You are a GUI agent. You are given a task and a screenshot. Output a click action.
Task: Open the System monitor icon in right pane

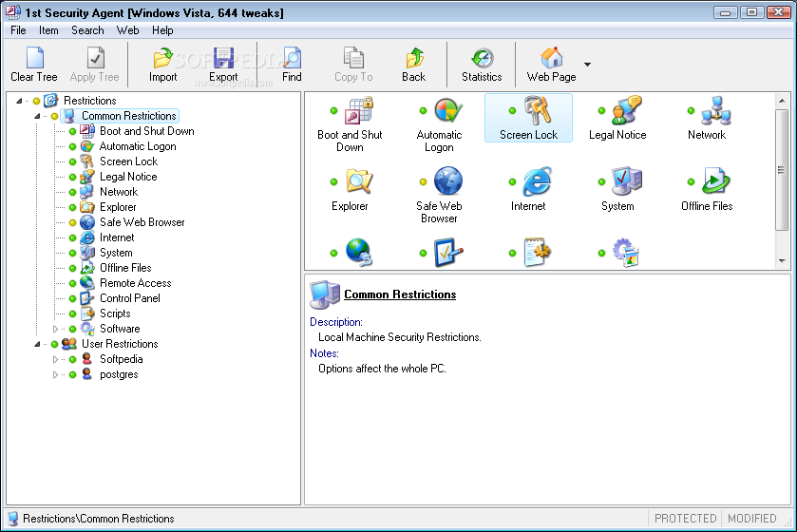pos(627,181)
